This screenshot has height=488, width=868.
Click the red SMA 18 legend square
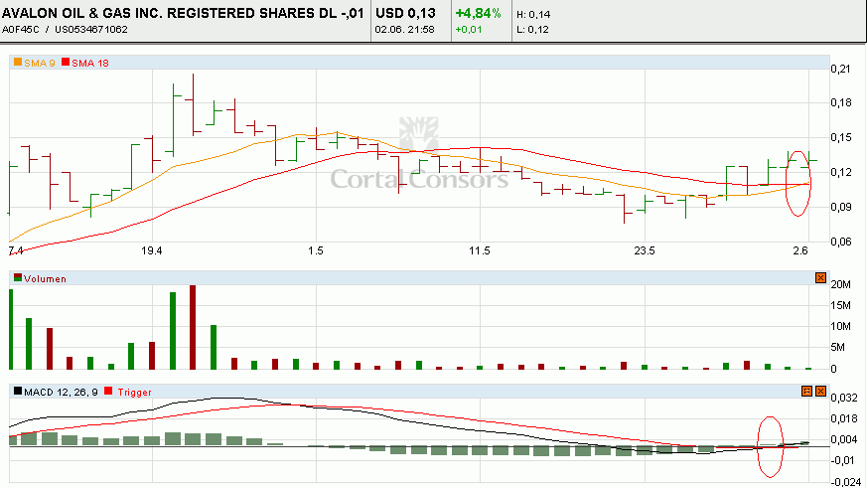pyautogui.click(x=67, y=63)
